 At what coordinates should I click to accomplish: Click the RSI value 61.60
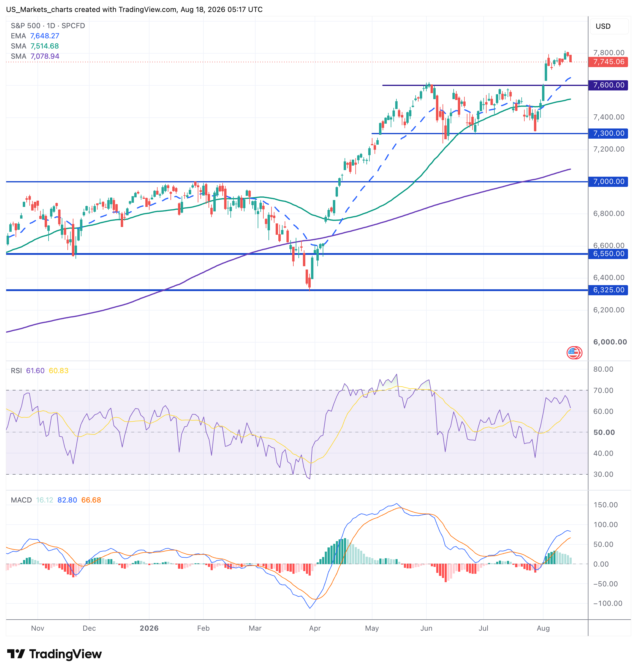[35, 371]
